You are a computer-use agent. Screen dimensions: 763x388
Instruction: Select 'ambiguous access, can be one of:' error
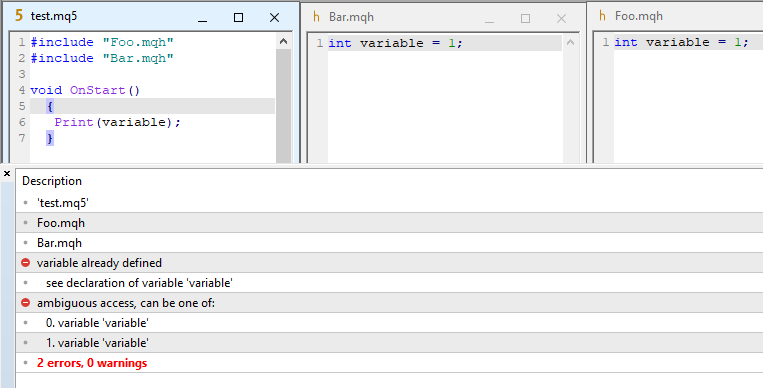(x=389, y=303)
